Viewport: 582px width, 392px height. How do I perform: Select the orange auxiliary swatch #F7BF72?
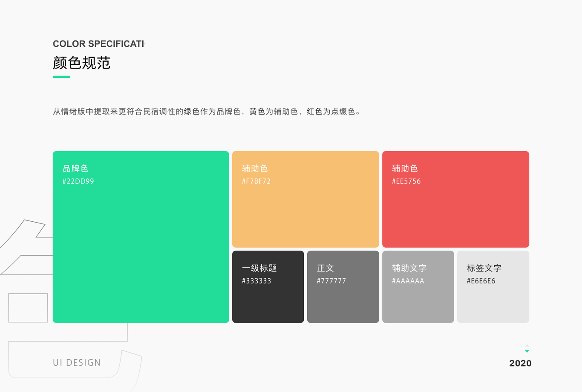coord(305,199)
